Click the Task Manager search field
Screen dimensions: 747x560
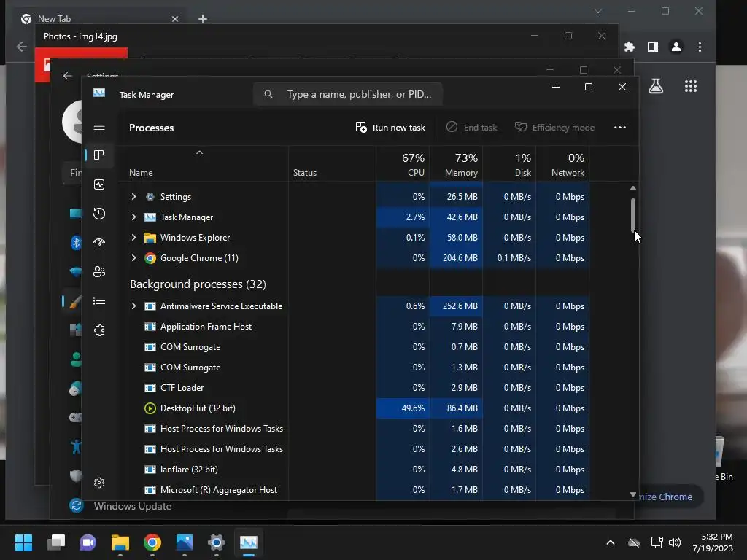click(348, 94)
